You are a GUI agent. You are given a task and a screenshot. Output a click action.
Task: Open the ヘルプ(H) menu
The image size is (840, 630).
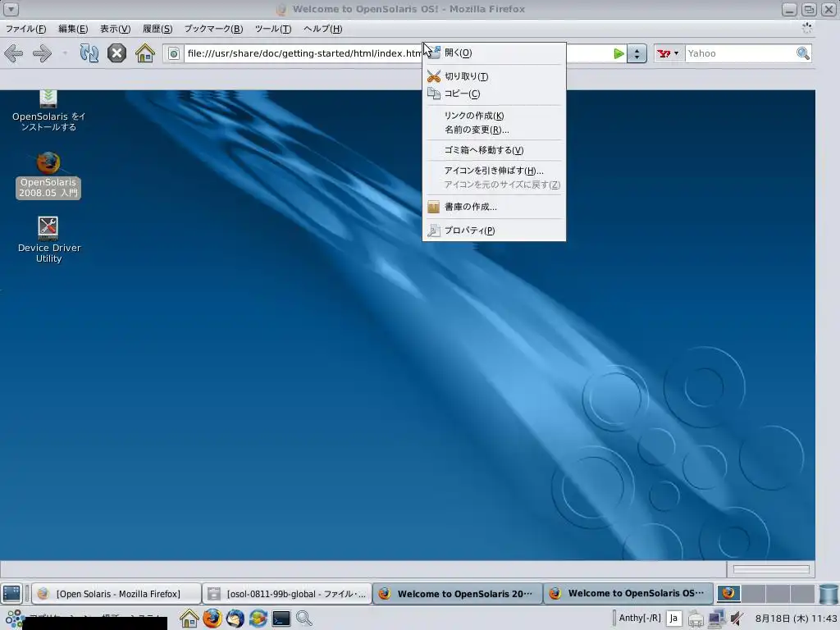322,29
